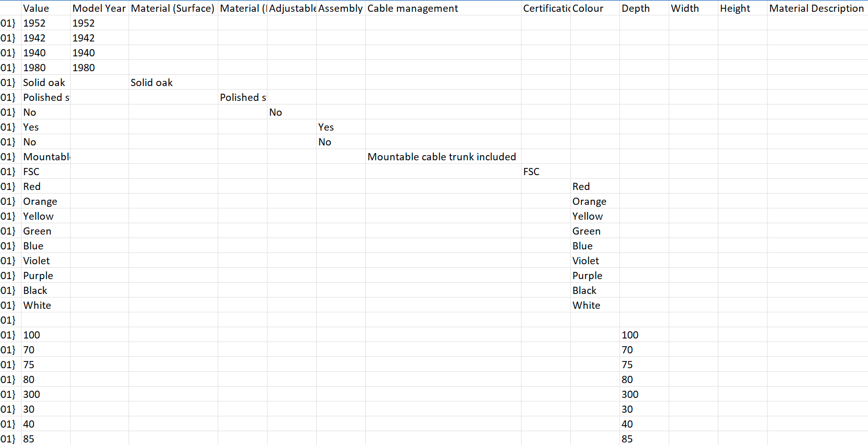
Task: Click Black in the Colour column
Action: pyautogui.click(x=595, y=290)
